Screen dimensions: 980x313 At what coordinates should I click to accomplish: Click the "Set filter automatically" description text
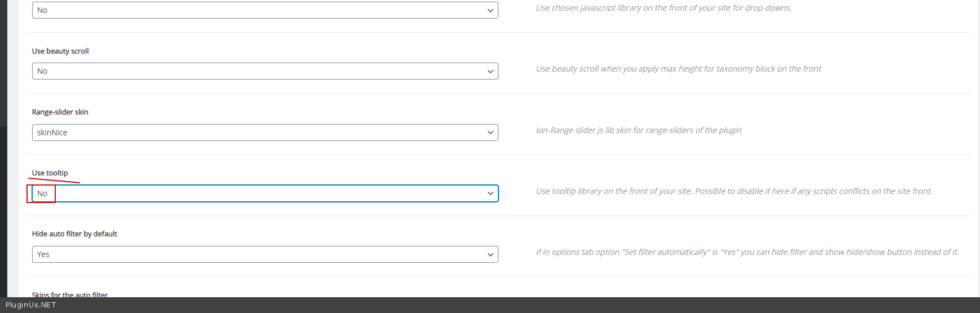point(747,252)
